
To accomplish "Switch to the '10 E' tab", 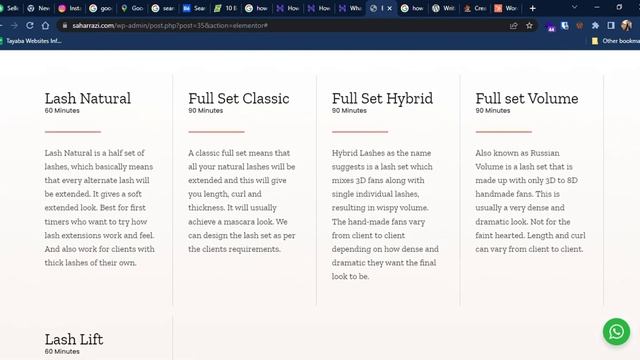I will (225, 8).
